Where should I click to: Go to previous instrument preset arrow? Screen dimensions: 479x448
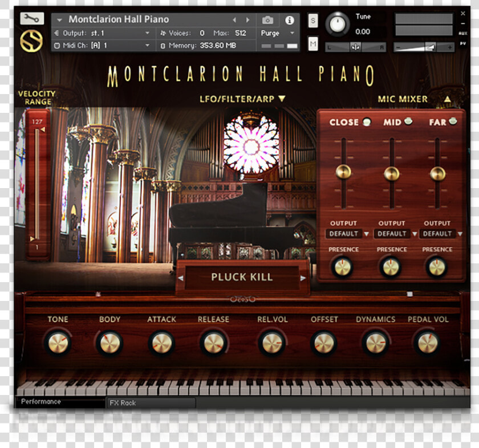234,20
